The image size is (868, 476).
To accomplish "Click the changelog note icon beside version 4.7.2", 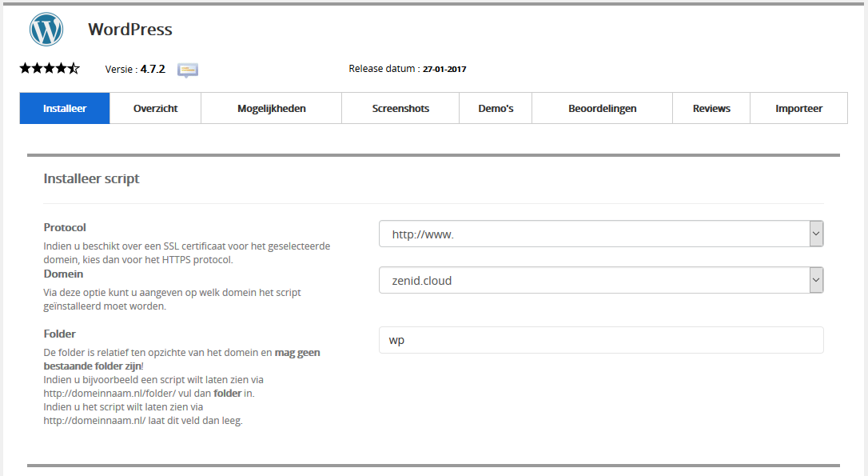I will tap(188, 70).
